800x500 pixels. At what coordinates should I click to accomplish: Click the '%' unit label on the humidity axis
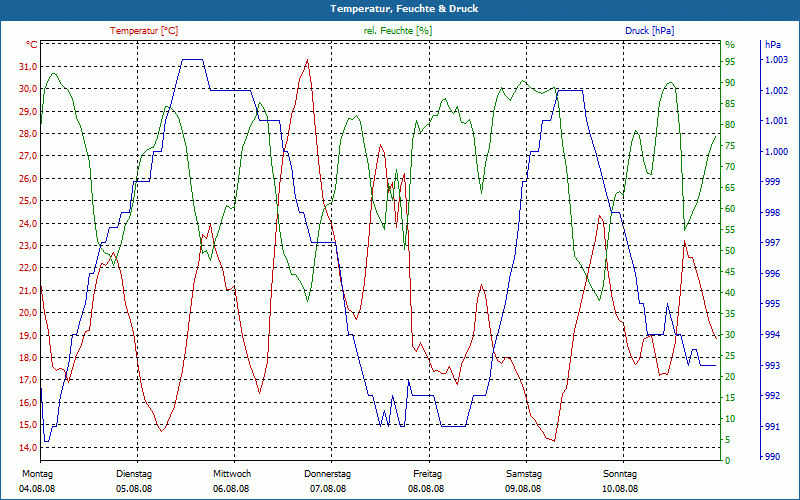pyautogui.click(x=730, y=45)
